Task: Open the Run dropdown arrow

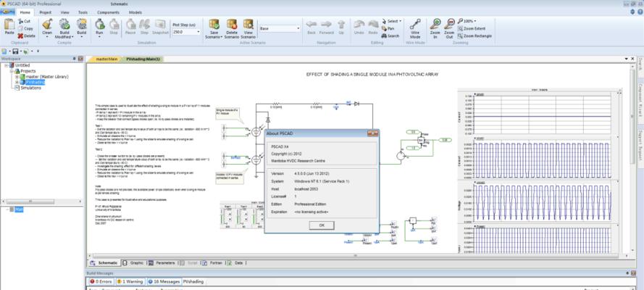Action: tap(99, 36)
